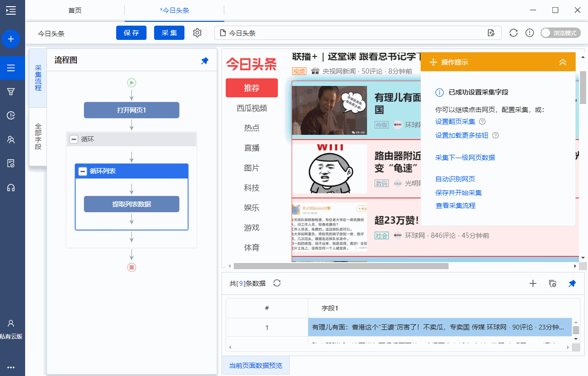Click help icon beside 设置加载更多按钮

(496, 135)
